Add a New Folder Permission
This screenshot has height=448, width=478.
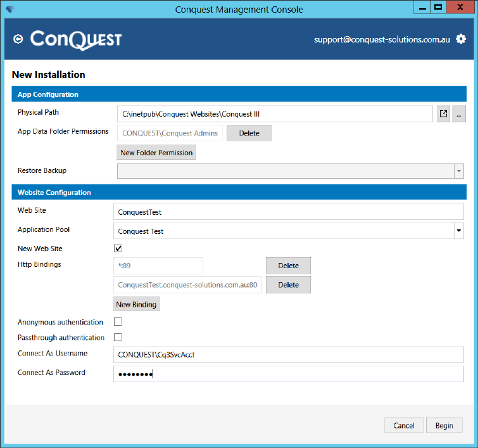[x=156, y=152]
